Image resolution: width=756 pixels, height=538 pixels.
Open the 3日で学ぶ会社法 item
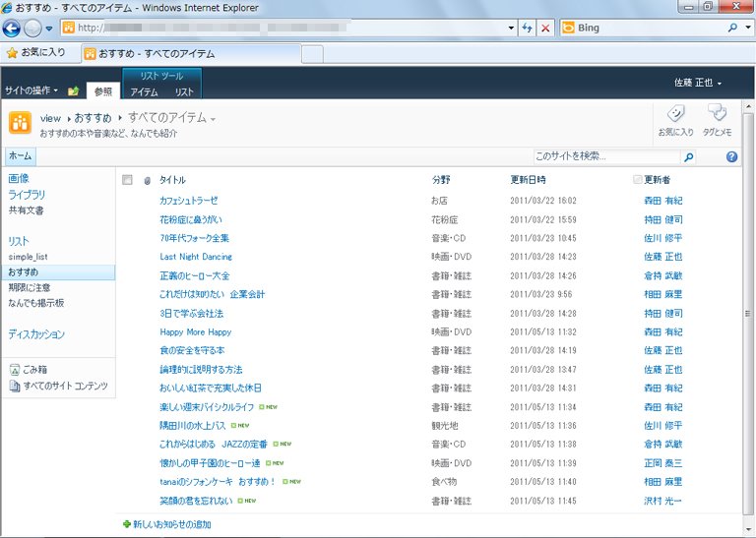[191, 314]
